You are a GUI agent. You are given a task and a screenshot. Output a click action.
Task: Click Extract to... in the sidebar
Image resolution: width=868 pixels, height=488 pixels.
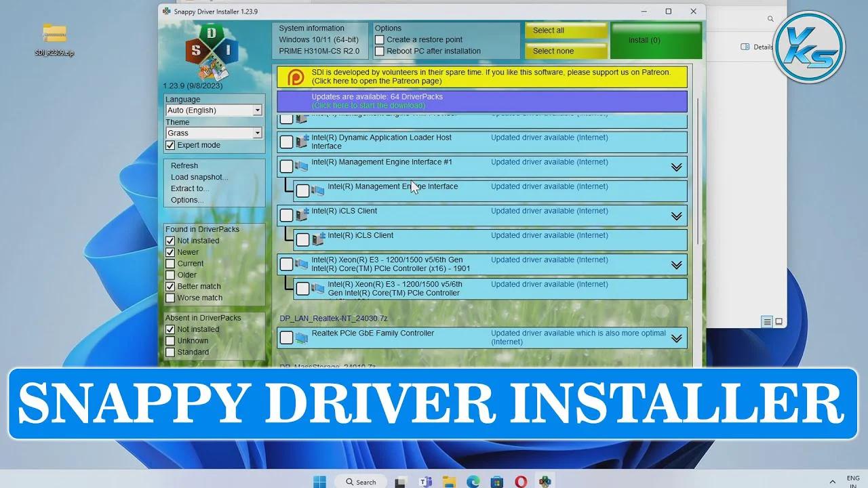(x=190, y=188)
